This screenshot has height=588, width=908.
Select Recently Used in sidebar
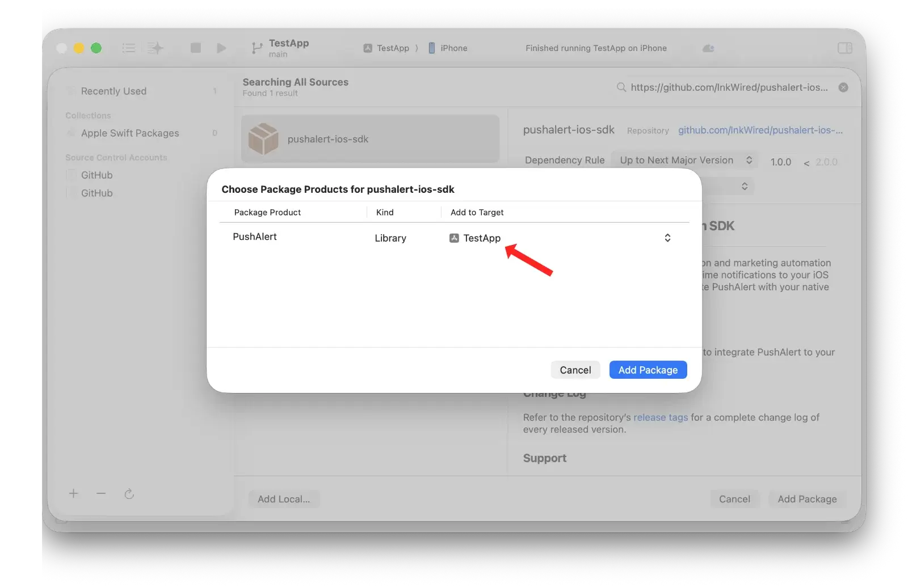[x=113, y=91]
